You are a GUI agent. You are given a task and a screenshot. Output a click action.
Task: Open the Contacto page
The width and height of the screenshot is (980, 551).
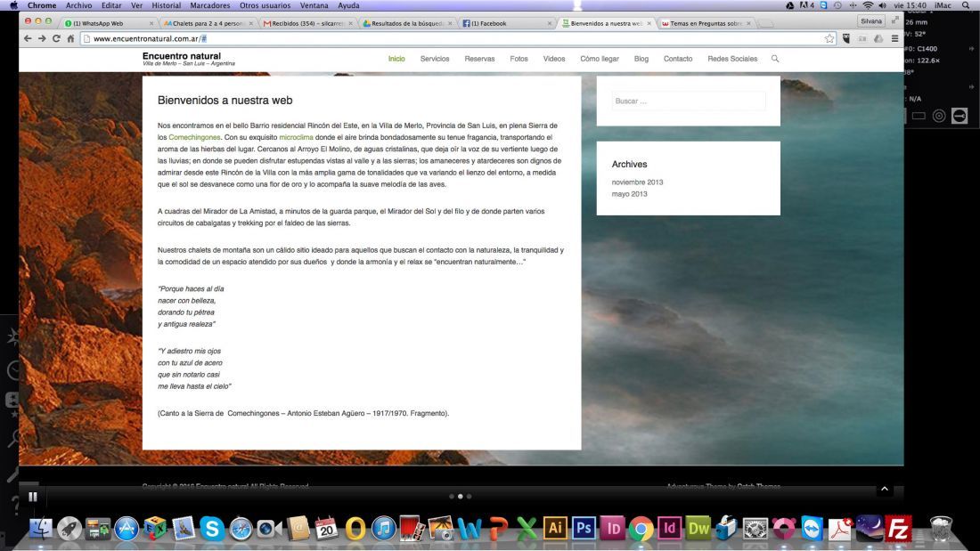tap(677, 59)
